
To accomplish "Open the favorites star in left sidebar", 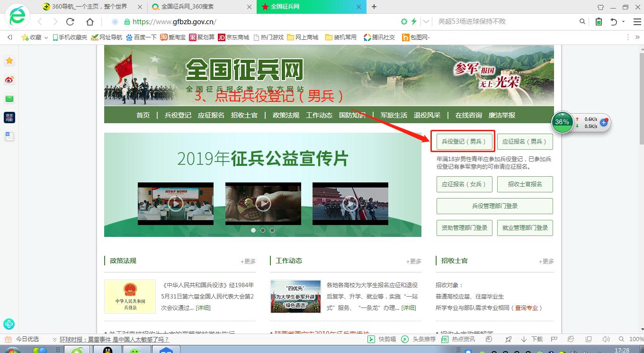I will coord(9,61).
